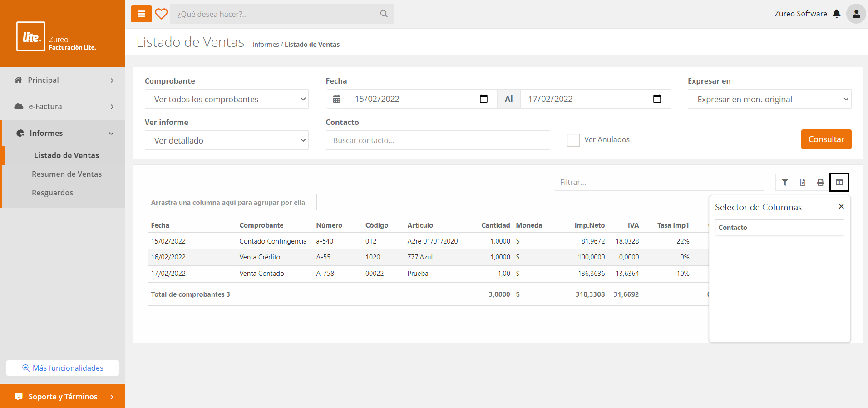Image resolution: width=868 pixels, height=408 pixels.
Task: Click Más funcionalidades link
Action: tap(63, 368)
